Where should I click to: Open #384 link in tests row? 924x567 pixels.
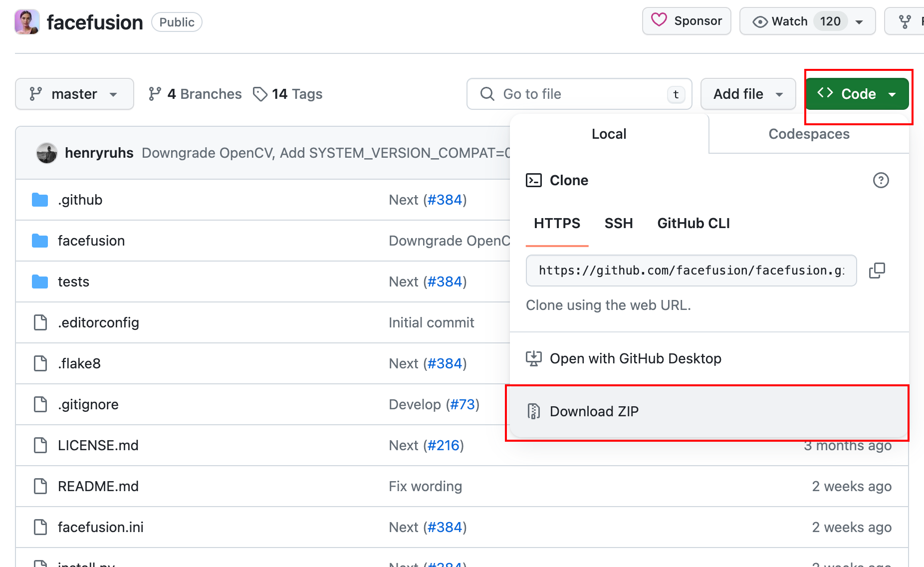click(445, 282)
